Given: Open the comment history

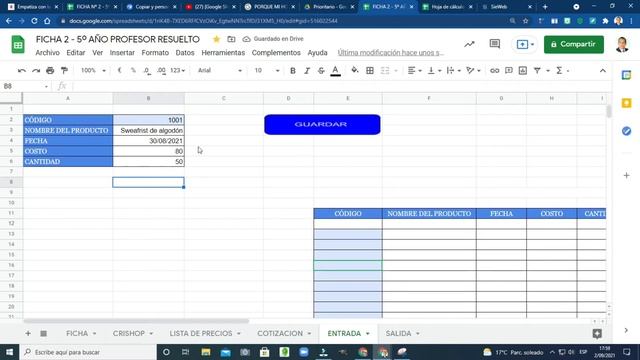Looking at the screenshot, I should [495, 44].
